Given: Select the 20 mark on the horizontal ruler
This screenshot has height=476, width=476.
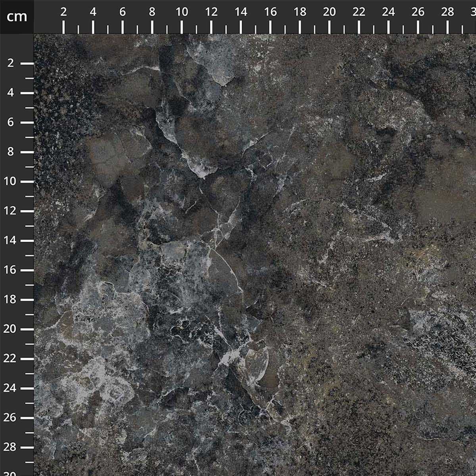Looking at the screenshot, I should pyautogui.click(x=329, y=12).
